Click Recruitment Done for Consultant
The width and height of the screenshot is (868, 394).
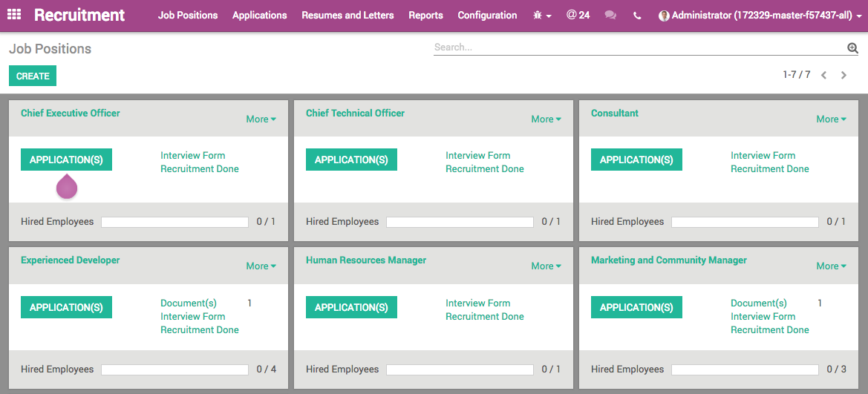770,168
